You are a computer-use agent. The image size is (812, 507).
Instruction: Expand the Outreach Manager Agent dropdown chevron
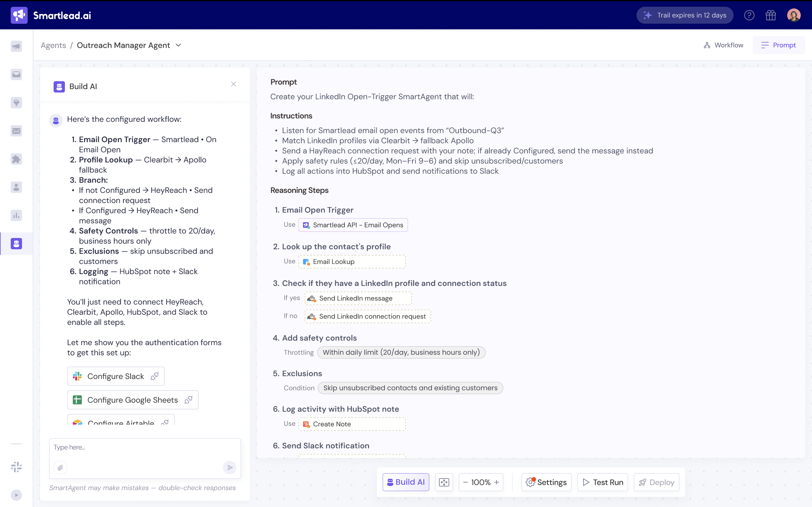click(178, 45)
